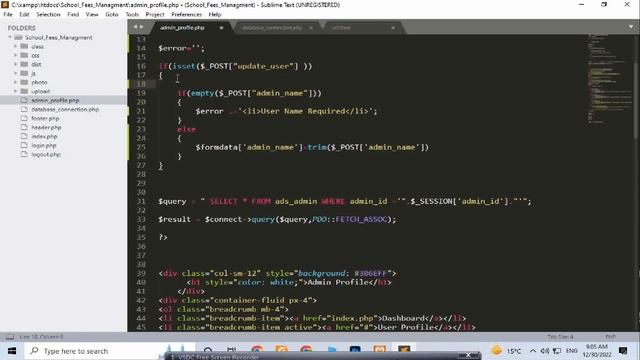The image size is (640, 360).
Task: Open the Goto menu
Action: tap(111, 14)
